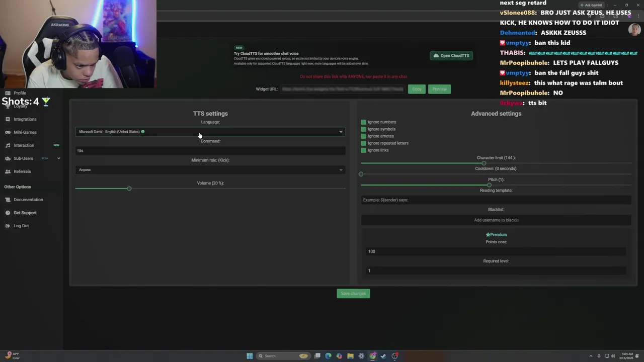Click the Copy button next to Widget URL

pos(417,89)
